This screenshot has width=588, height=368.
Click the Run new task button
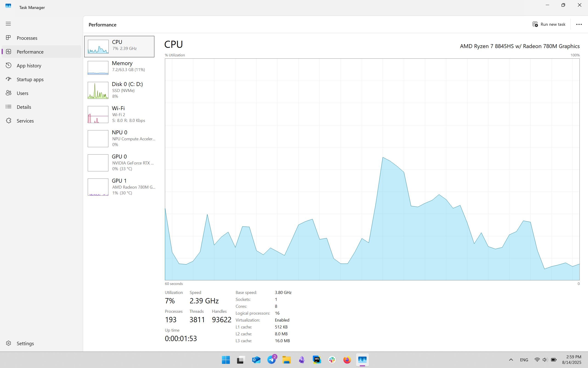[x=549, y=24]
